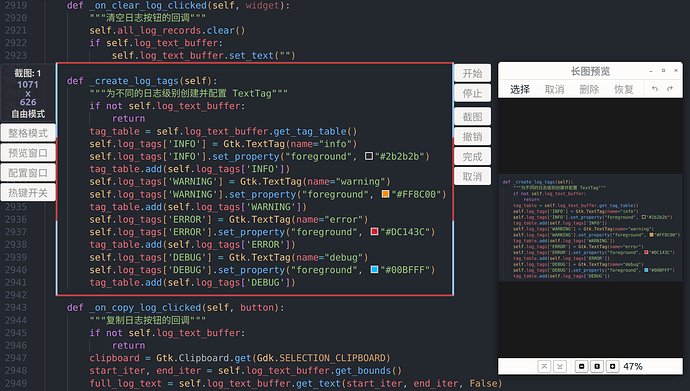690x391 pixels.
Task: Click 'full_log_text' assignment line
Action: 296,384
